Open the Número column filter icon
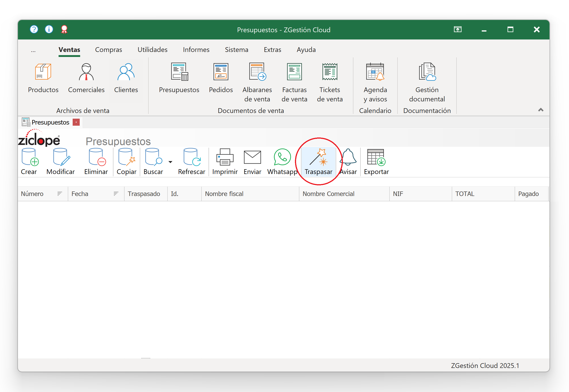This screenshot has width=569, height=392. click(59, 194)
